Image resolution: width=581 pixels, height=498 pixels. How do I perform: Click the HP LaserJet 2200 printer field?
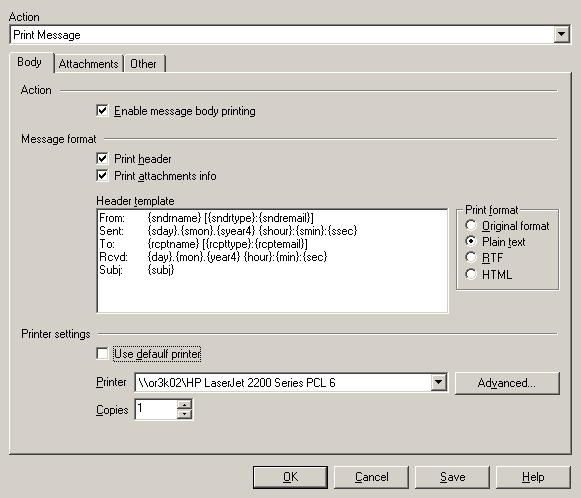click(x=291, y=382)
